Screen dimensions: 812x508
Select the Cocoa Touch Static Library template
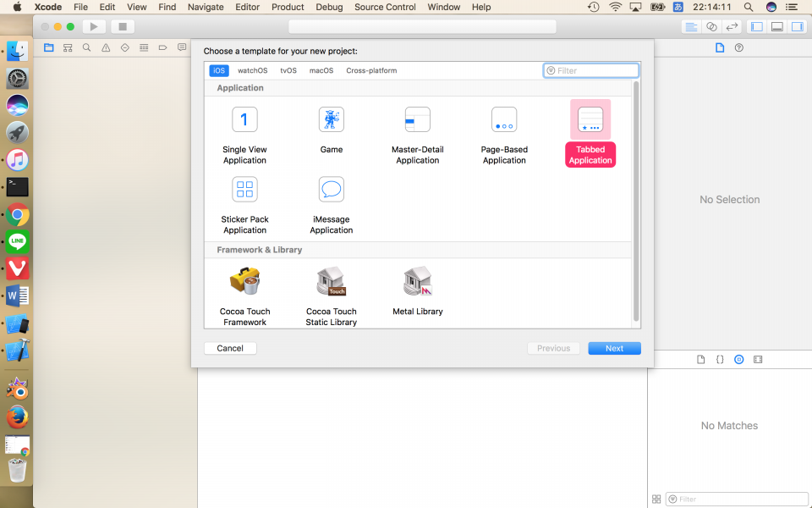(332, 296)
